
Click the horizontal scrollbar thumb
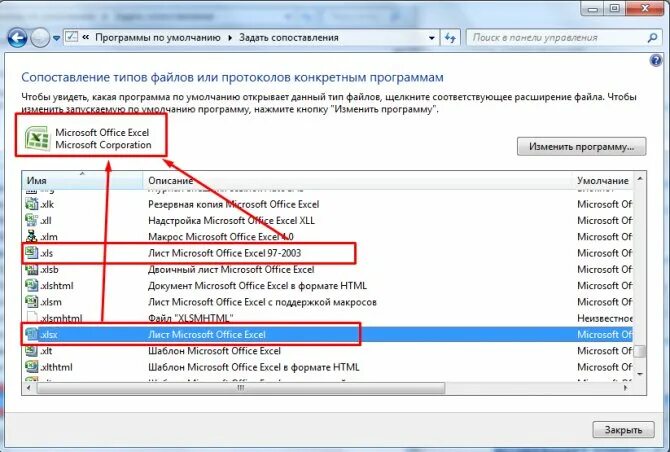point(241,388)
